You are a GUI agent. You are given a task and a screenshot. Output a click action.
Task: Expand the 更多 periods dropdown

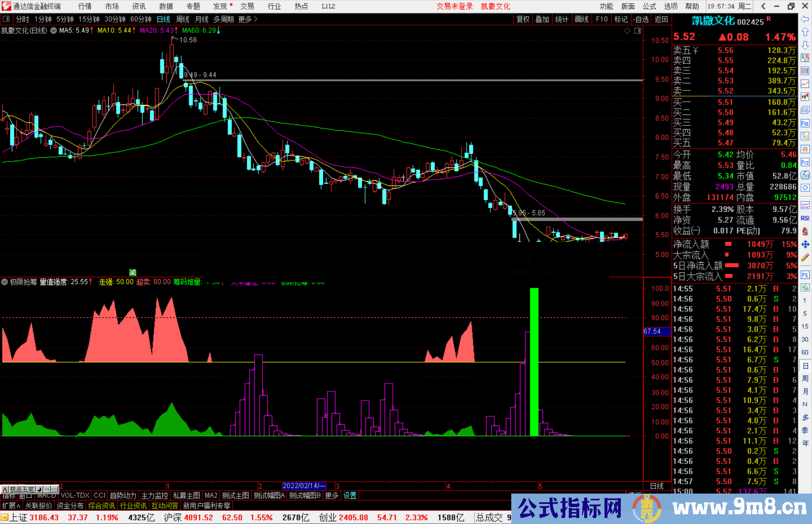pos(248,19)
